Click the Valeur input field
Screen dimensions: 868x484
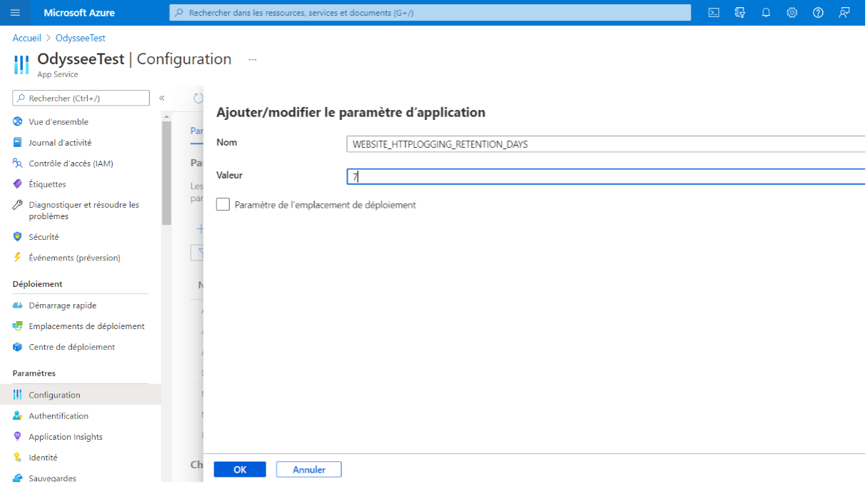pyautogui.click(x=606, y=176)
